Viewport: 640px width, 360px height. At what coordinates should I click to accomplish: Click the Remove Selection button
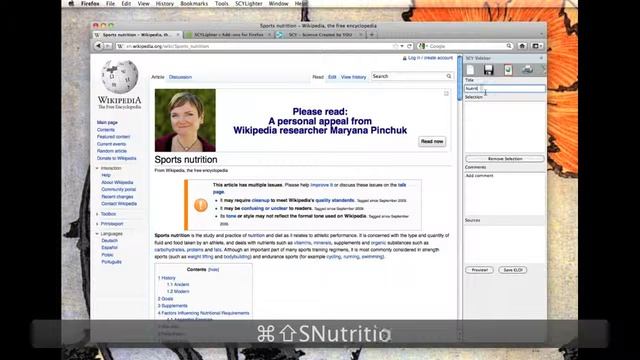(x=505, y=159)
